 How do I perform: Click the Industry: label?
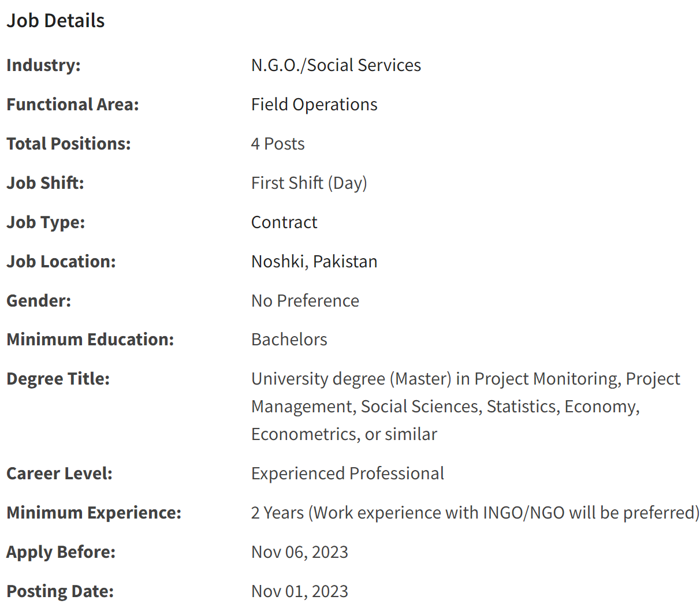coord(43,65)
